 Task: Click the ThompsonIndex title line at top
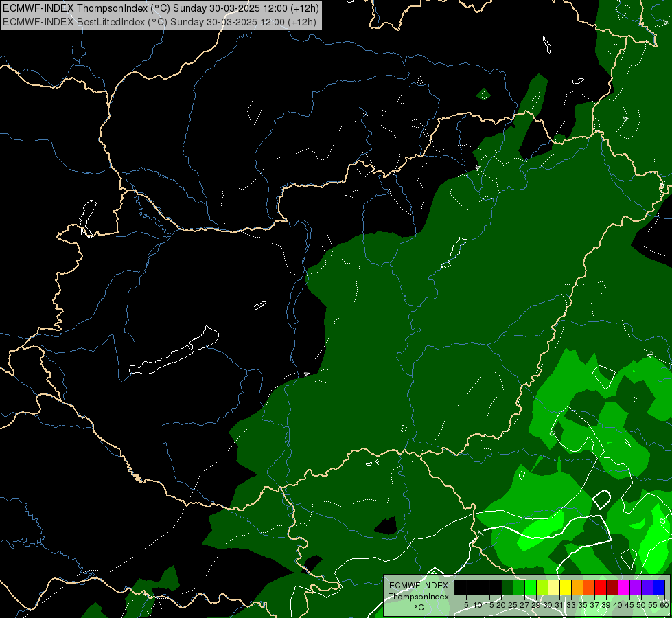161,8
